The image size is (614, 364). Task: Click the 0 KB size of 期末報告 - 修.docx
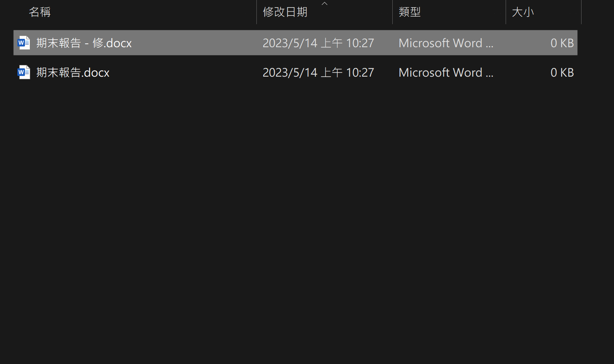tap(562, 43)
